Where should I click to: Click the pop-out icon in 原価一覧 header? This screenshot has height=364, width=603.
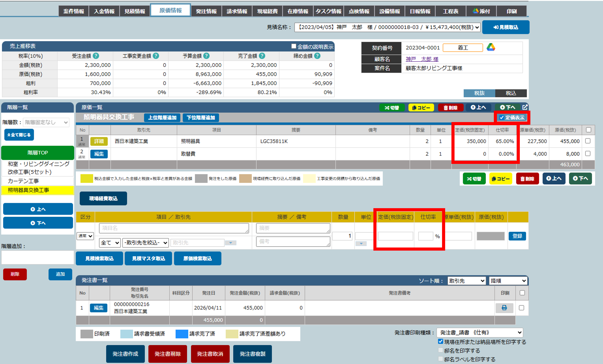pyautogui.click(x=525, y=107)
